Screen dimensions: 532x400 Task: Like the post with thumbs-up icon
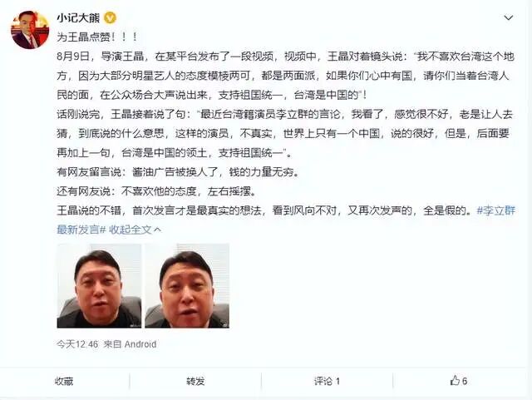click(x=455, y=380)
